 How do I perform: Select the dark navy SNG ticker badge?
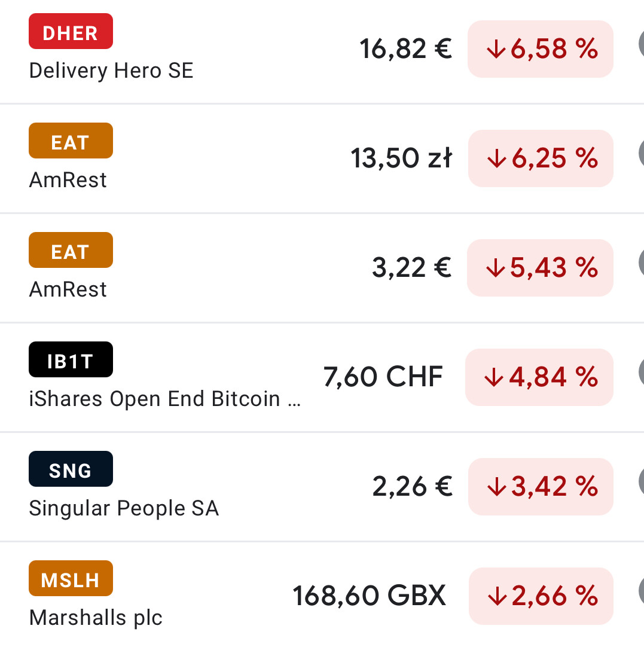click(71, 469)
